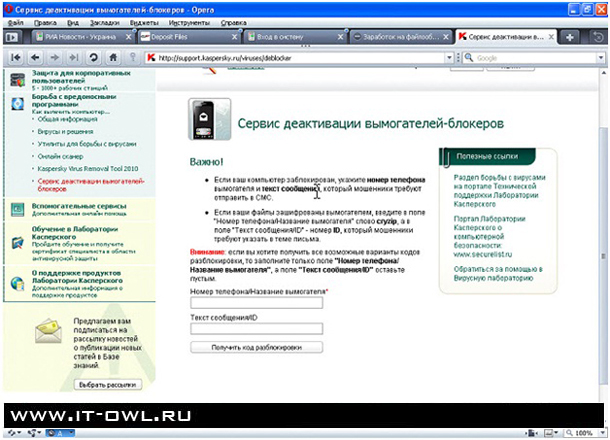
Task: Click the newsletter envelope icon
Action: 48,331
